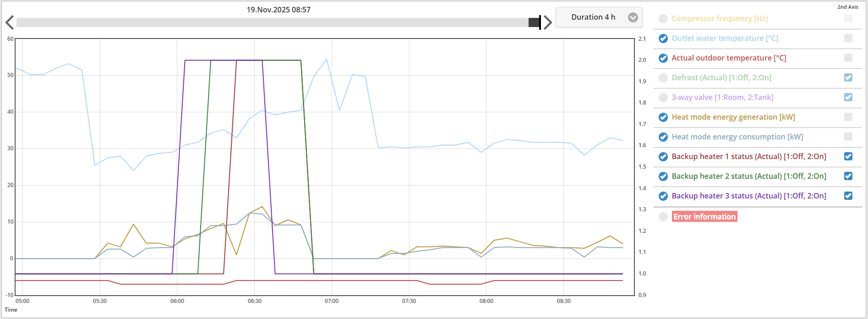
Task: Uncheck 2nd axis for Backup heater 3
Action: (x=848, y=196)
